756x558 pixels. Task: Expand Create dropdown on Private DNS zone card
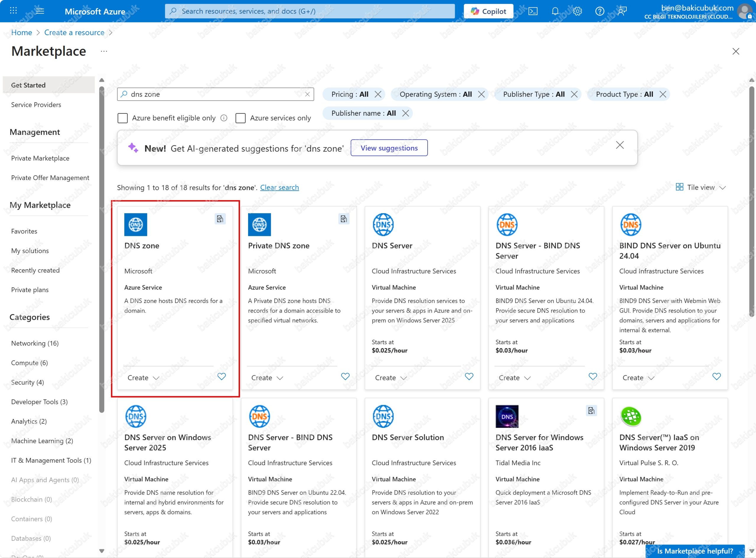pos(267,378)
